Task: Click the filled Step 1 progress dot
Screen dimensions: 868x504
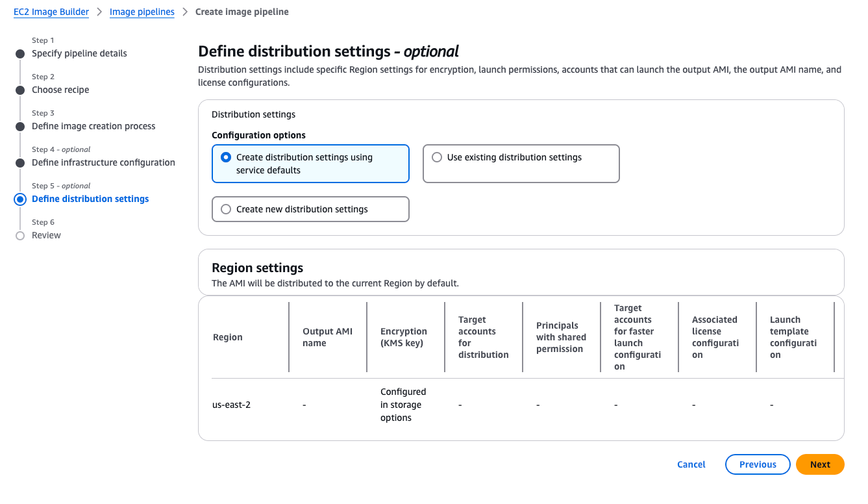Action: pos(19,53)
